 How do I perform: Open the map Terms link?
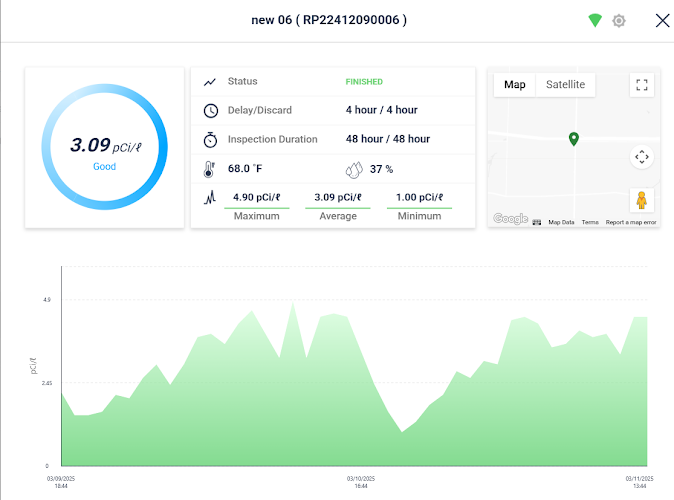(x=590, y=222)
